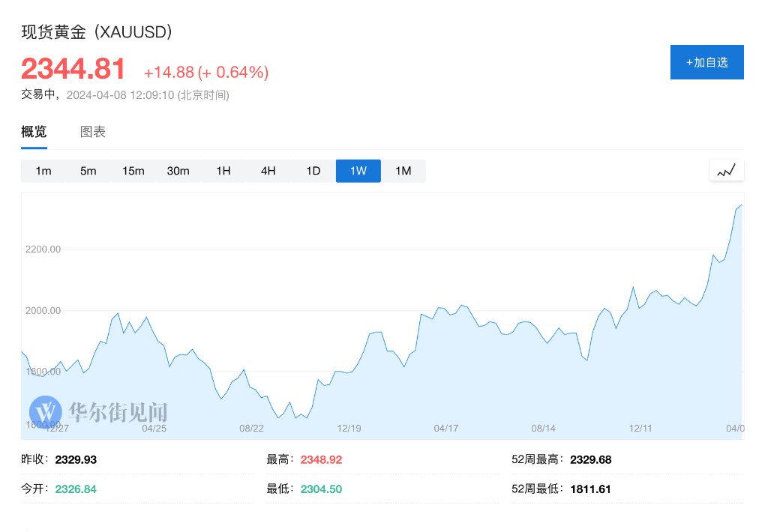The width and height of the screenshot is (768, 532).
Task: Change the chart to 1D interval
Action: pos(313,171)
